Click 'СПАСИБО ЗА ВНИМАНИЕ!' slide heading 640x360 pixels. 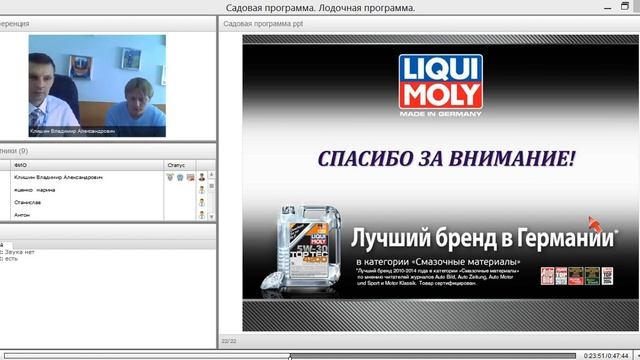point(447,158)
